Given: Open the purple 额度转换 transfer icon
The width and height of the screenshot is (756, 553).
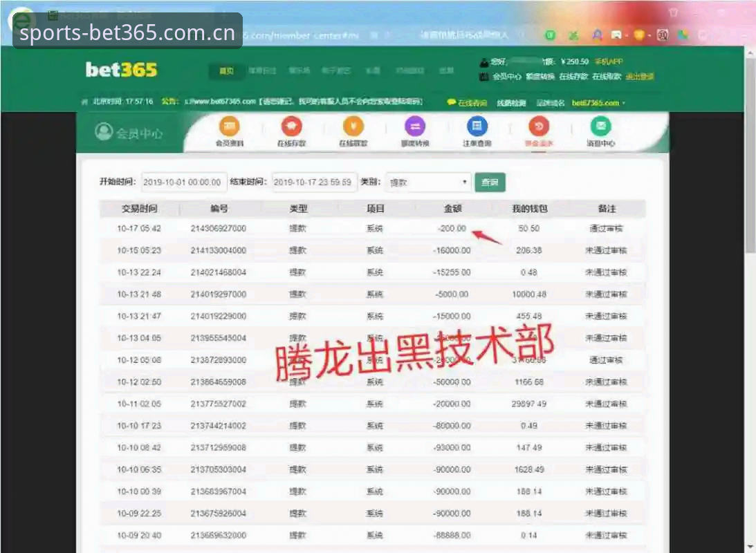Looking at the screenshot, I should [x=414, y=126].
